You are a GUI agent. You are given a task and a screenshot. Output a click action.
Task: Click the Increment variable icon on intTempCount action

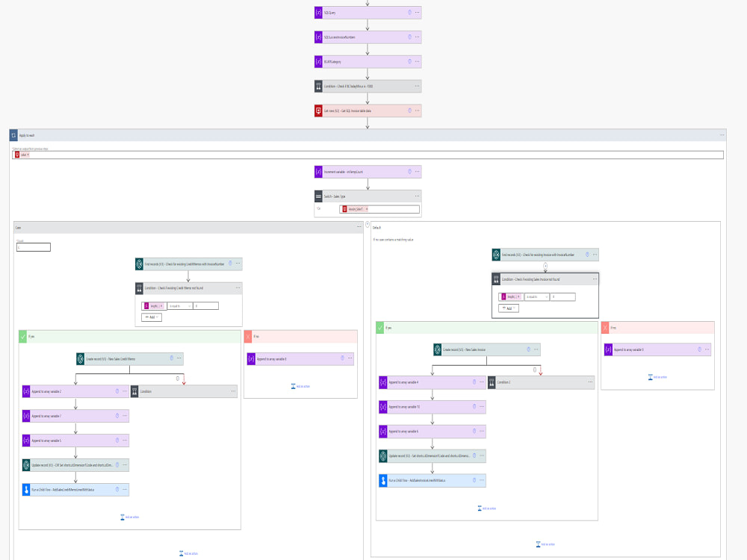[x=320, y=171]
